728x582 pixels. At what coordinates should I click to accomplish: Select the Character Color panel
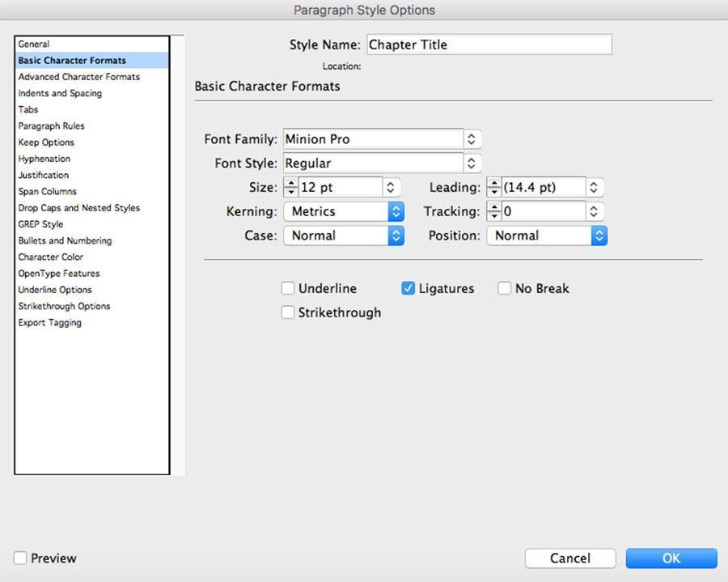(x=51, y=257)
